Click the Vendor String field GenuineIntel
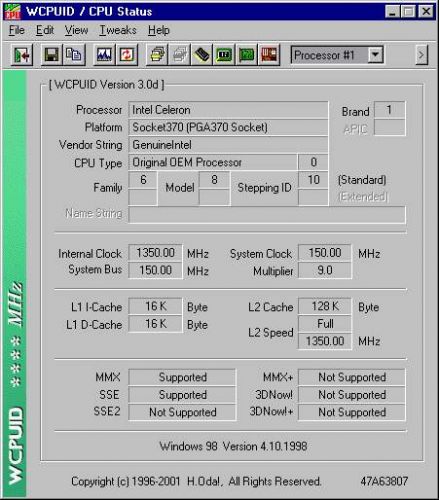 (x=228, y=145)
